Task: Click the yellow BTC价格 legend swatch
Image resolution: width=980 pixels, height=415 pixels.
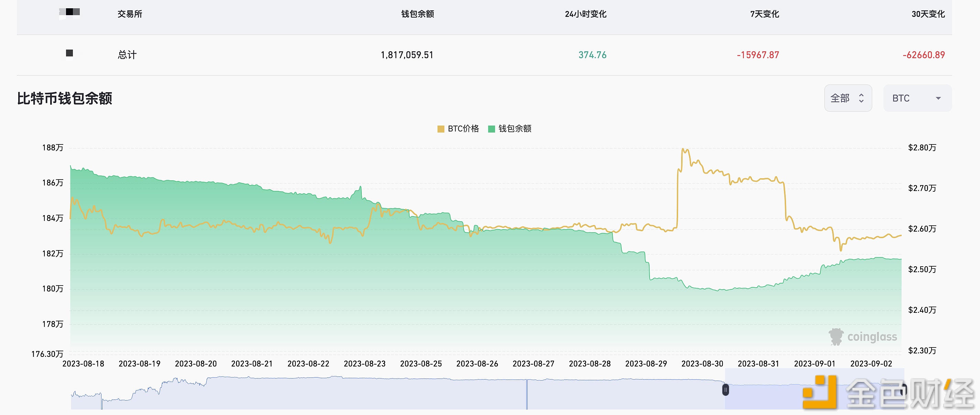Action: (441, 129)
